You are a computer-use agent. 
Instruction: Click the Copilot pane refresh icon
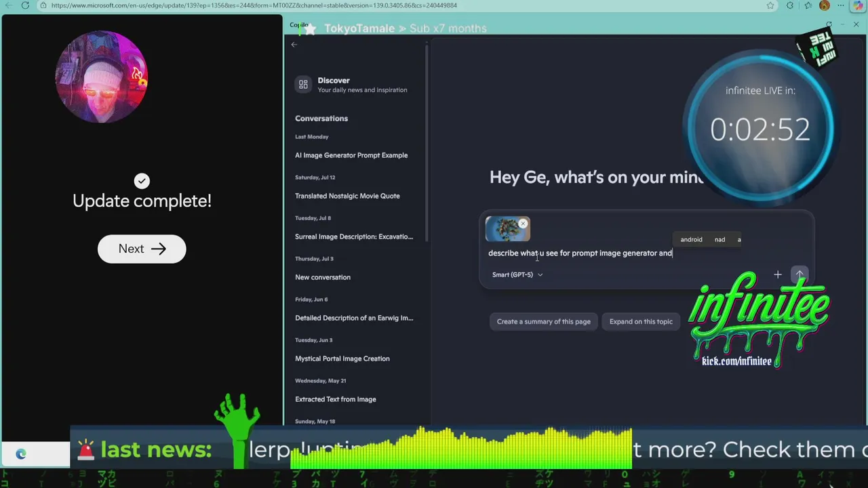[x=829, y=24]
